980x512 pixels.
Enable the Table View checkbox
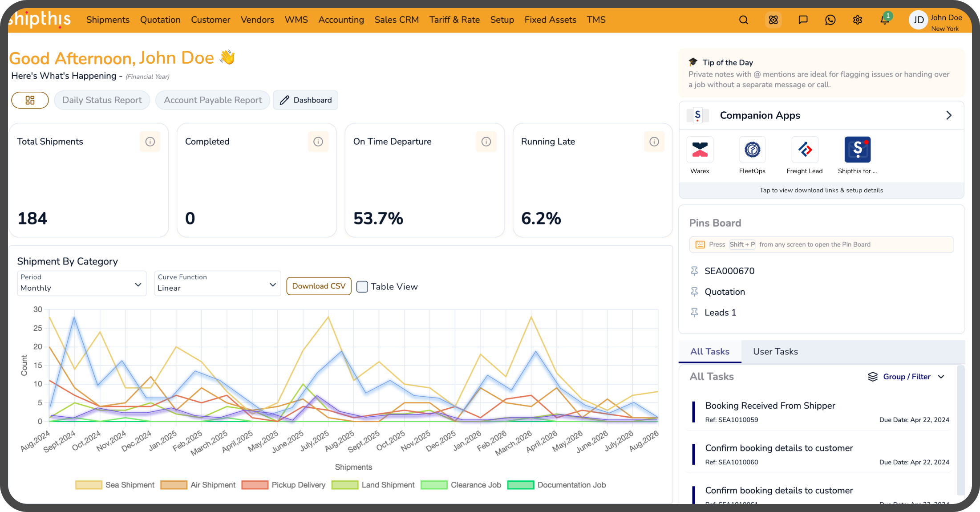point(362,287)
